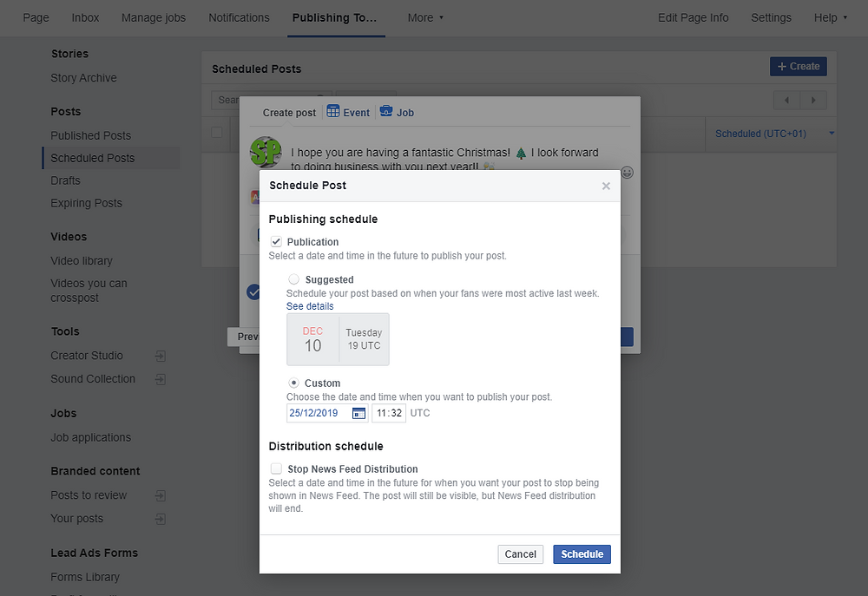The image size is (868, 596).
Task: Select the Custom radio option
Action: pos(293,383)
